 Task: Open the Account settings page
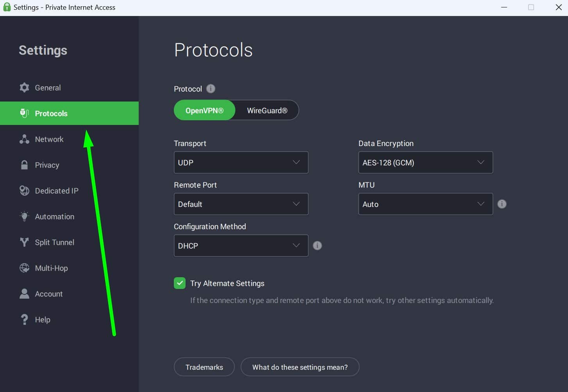pyautogui.click(x=69, y=294)
